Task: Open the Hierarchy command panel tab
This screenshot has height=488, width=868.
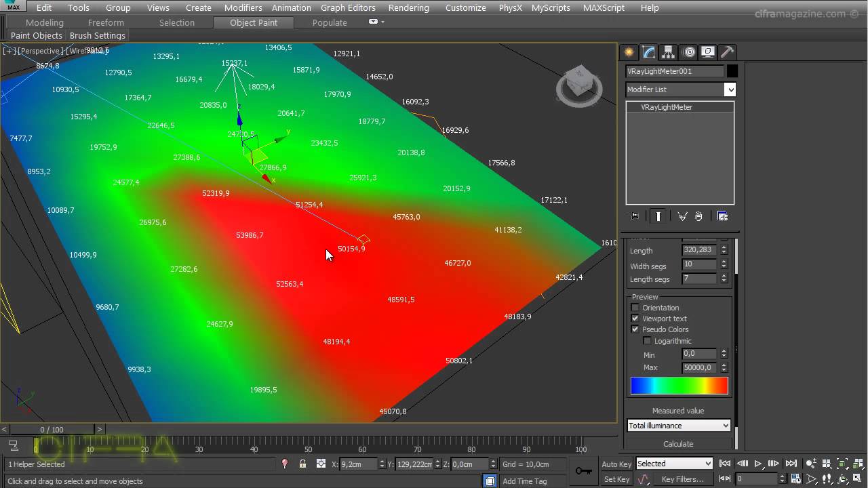Action: click(669, 52)
